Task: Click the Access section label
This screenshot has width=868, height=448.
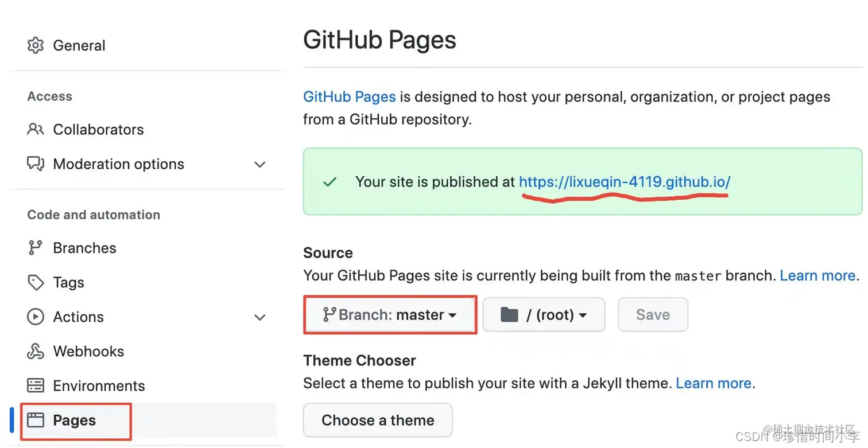Action: tap(49, 96)
